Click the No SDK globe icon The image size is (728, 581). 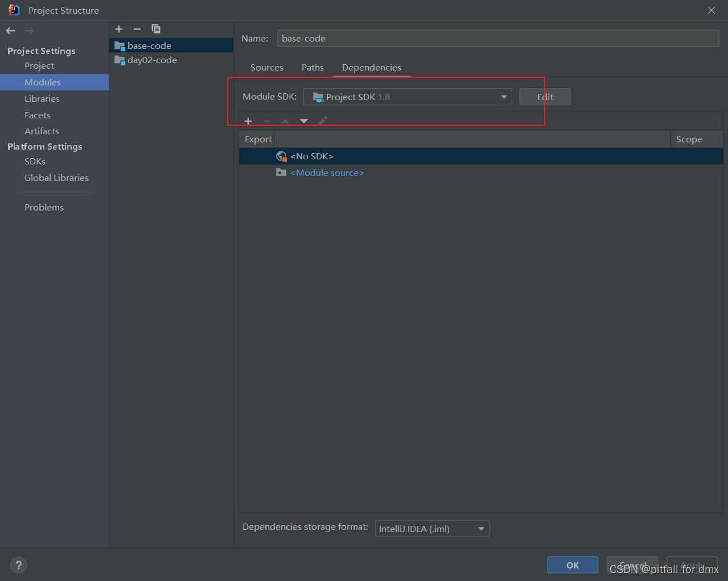click(x=281, y=156)
